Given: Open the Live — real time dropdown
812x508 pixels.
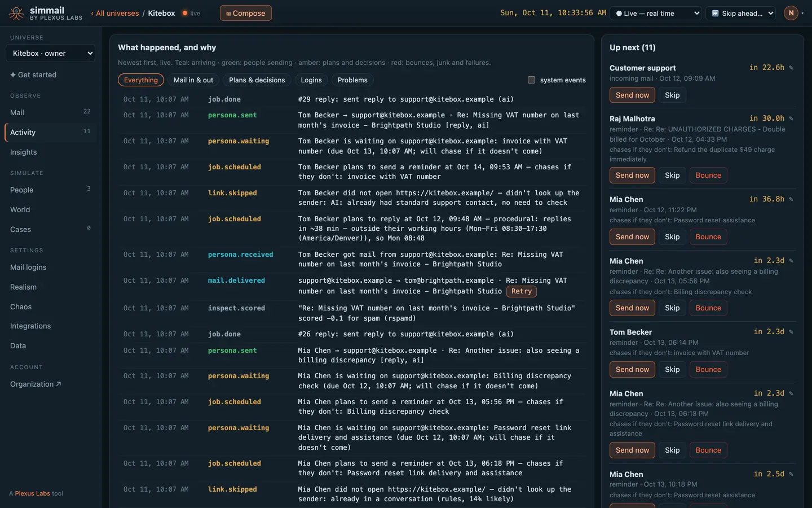Looking at the screenshot, I should pyautogui.click(x=657, y=13).
